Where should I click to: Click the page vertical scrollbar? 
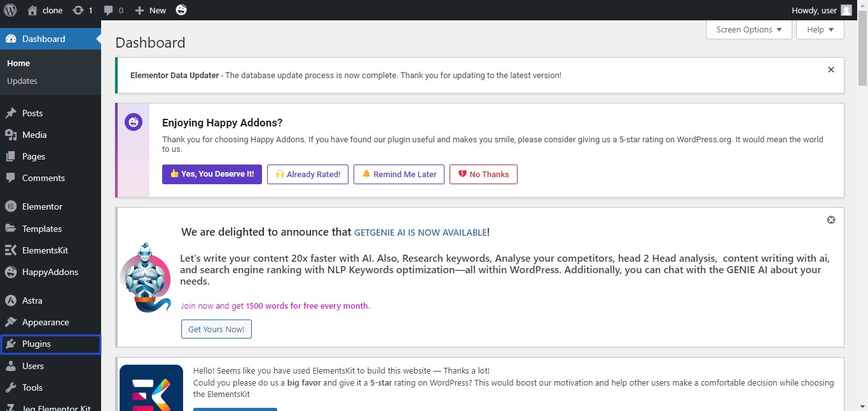[x=862, y=191]
